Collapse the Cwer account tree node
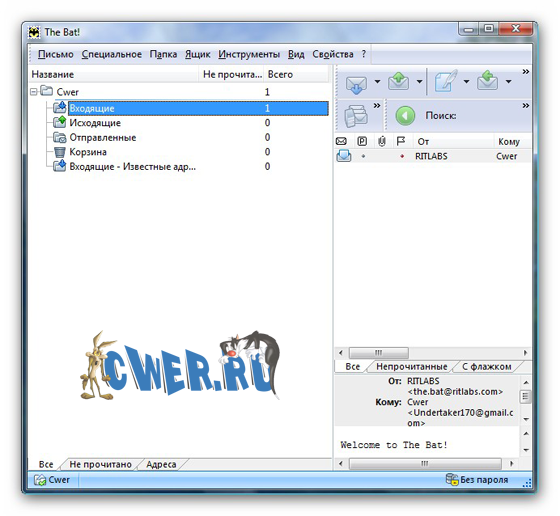The image size is (560, 516). click(34, 92)
